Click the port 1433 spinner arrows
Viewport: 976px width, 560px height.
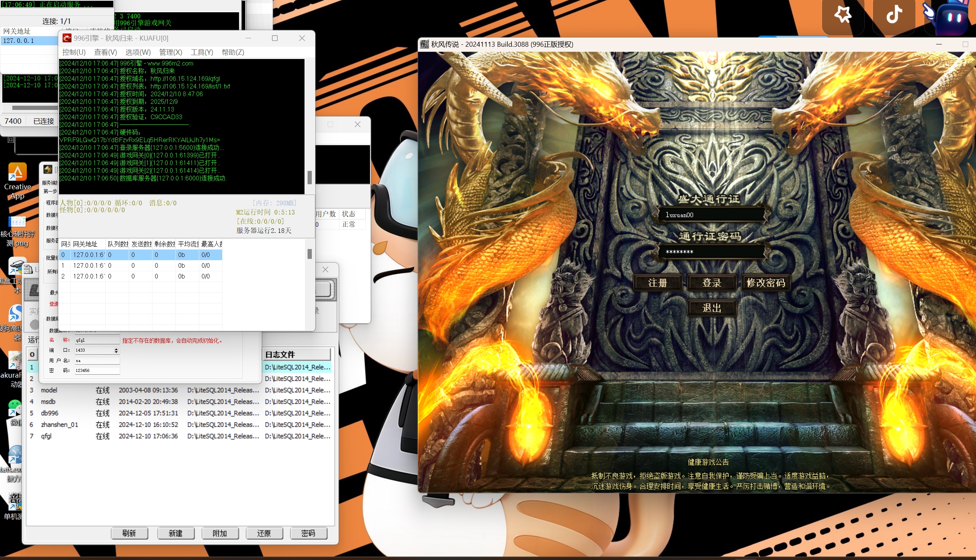[116, 350]
